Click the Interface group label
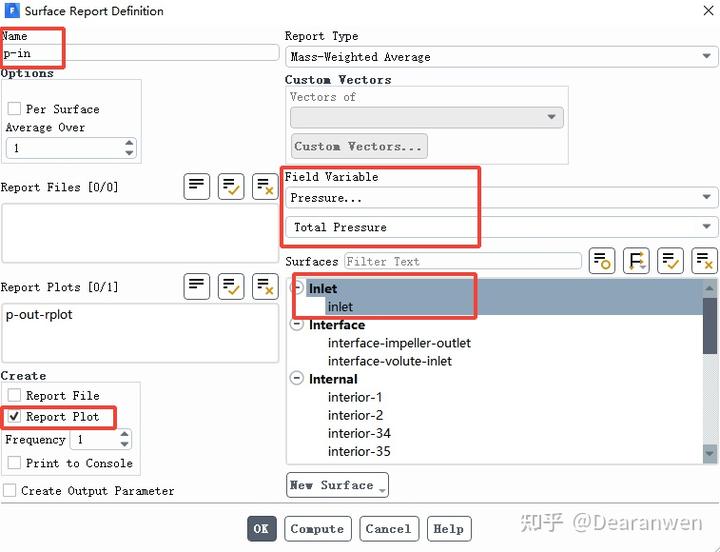Screen dimensions: 720x552 click(x=337, y=325)
